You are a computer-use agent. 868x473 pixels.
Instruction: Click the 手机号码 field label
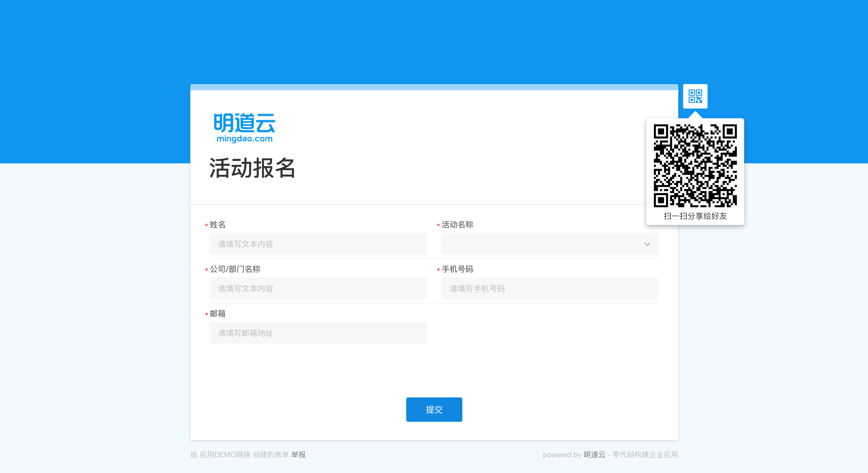pyautogui.click(x=457, y=269)
